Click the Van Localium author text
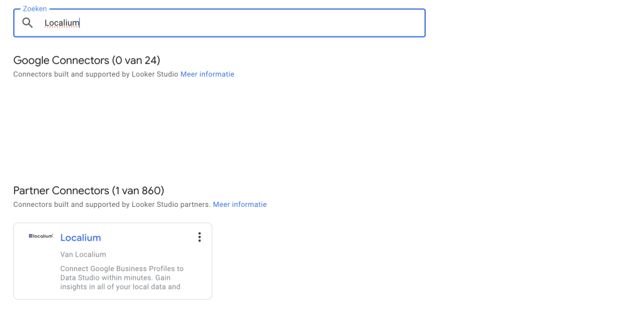This screenshot has width=644, height=310. (83, 255)
